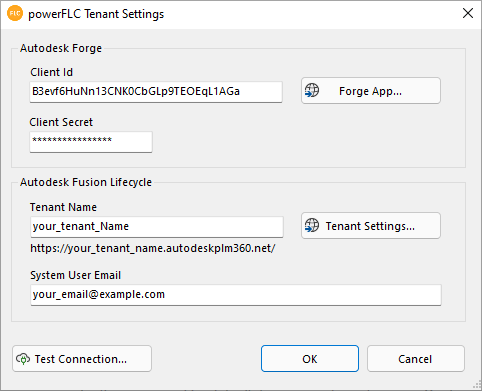The width and height of the screenshot is (482, 391).
Task: Click the Autodesk Fusion Lifecycle group heading
Action: [x=86, y=182]
